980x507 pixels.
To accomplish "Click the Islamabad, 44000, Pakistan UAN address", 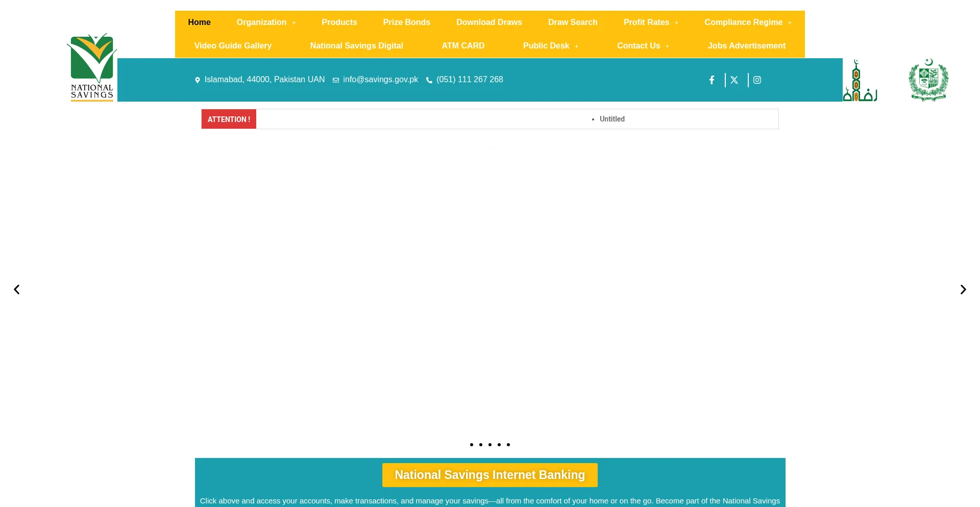I will tap(264, 80).
